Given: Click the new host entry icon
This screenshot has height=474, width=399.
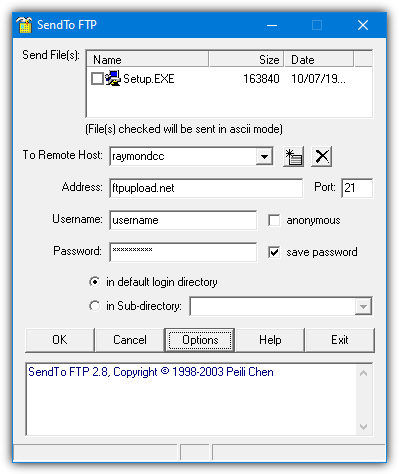Looking at the screenshot, I should (x=293, y=156).
